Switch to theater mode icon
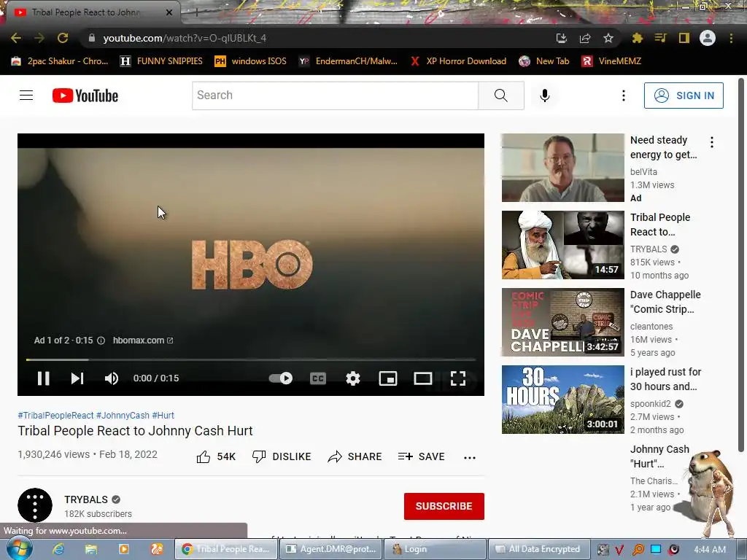The image size is (747, 560). click(422, 378)
